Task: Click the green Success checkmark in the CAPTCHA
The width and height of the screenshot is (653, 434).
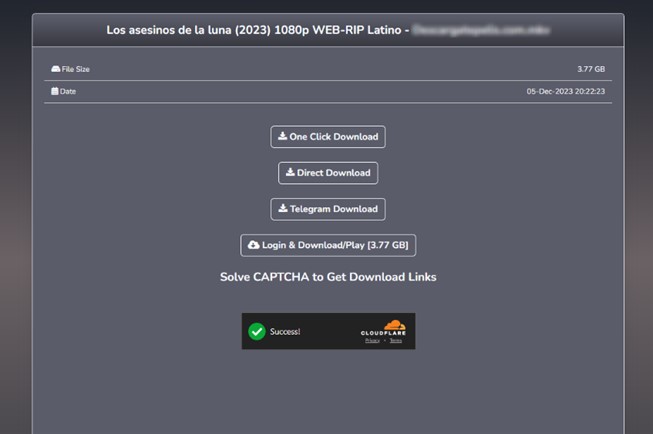Action: tap(257, 332)
